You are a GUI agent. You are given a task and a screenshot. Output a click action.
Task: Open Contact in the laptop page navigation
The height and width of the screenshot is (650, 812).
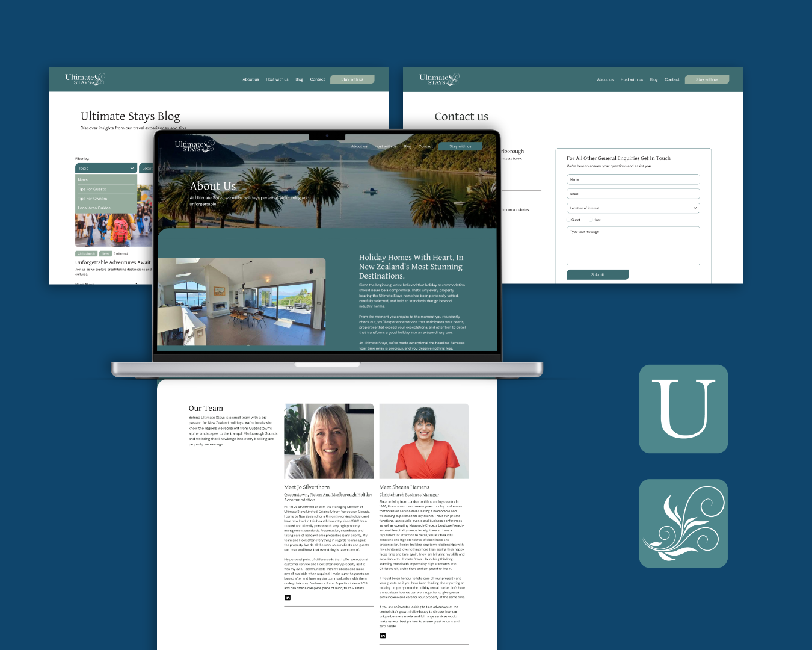click(426, 146)
